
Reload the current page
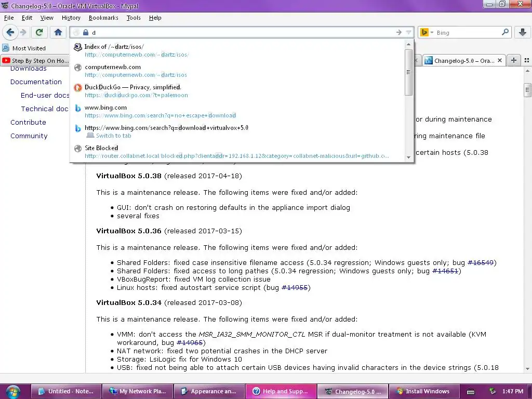39,32
